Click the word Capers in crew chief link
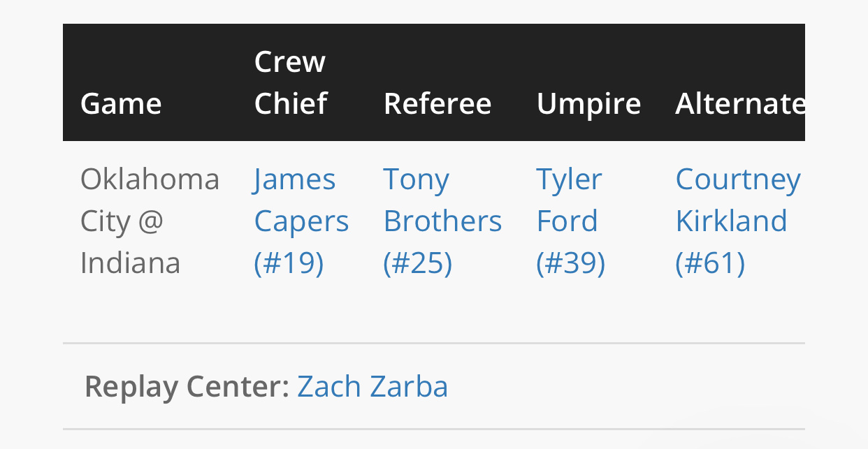 (301, 221)
